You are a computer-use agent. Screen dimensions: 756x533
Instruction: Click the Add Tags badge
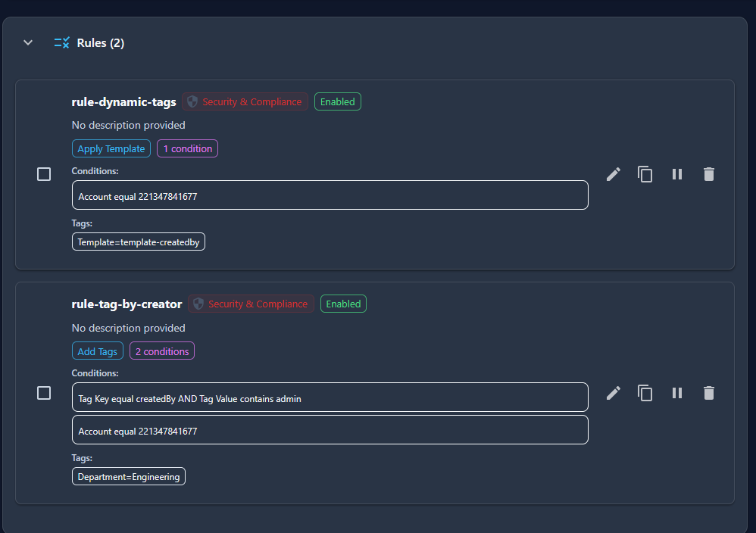point(97,351)
